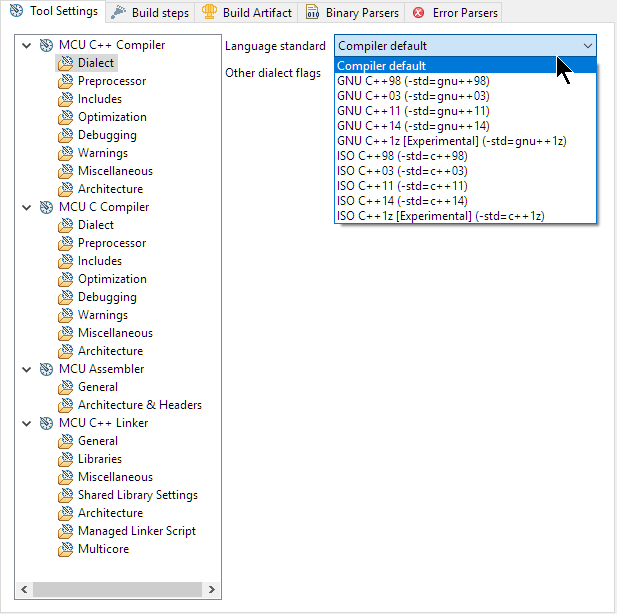Click the MCU C++ Linker tool icon
This screenshot has height=614, width=617.
(46, 423)
